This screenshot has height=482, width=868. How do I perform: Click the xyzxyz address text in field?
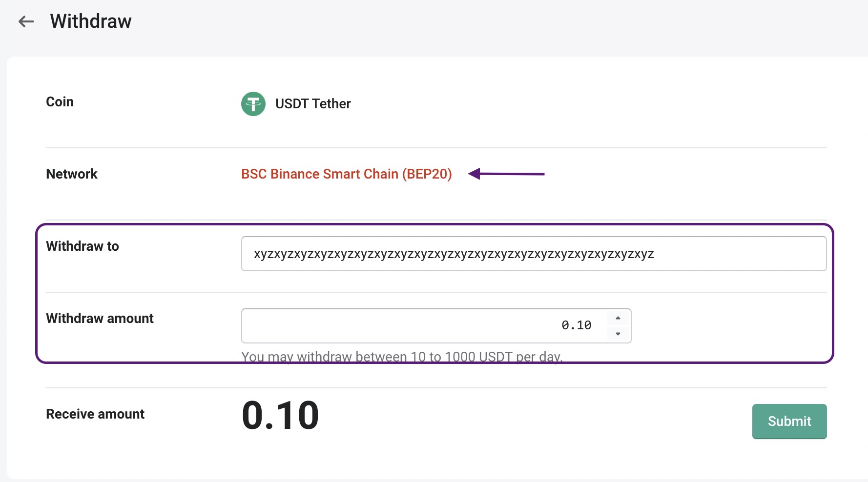(x=454, y=254)
